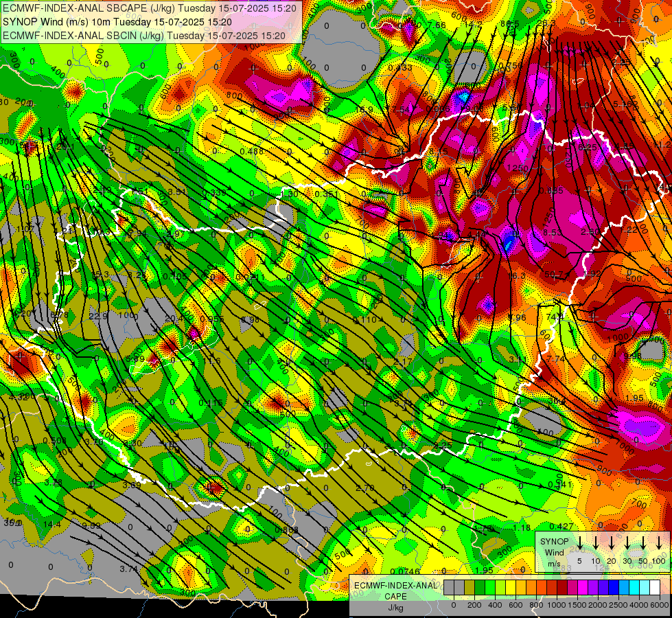The image size is (672, 618).
Task: Click the 'CAPE' label in the color legend
Action: click(395, 596)
